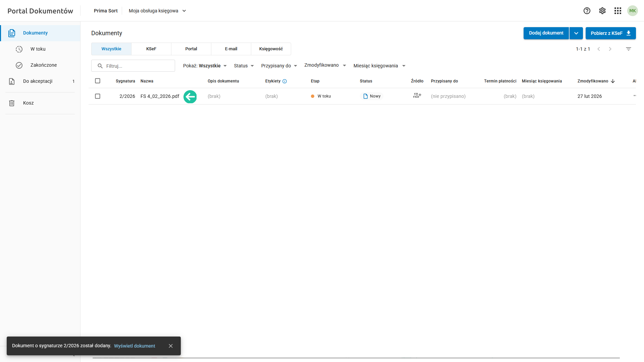Click the Filtruj search field

(x=138, y=66)
